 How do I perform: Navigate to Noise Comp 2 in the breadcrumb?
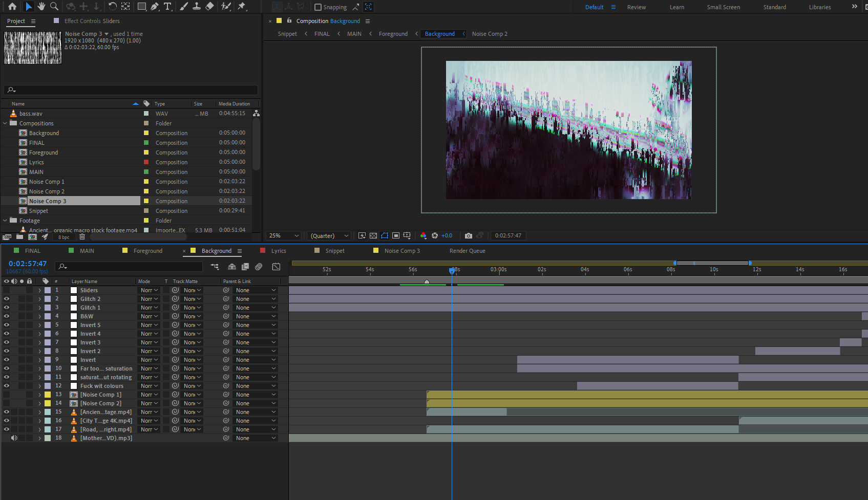coord(490,34)
